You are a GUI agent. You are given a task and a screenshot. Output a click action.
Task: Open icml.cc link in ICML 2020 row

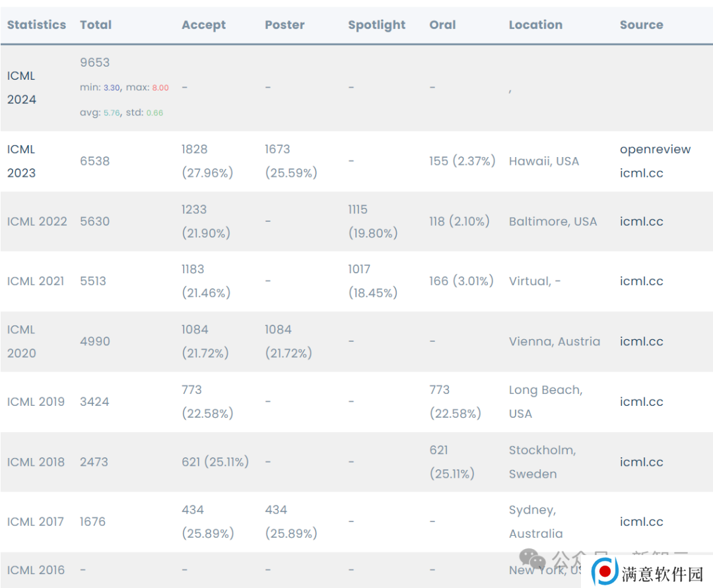coord(641,341)
